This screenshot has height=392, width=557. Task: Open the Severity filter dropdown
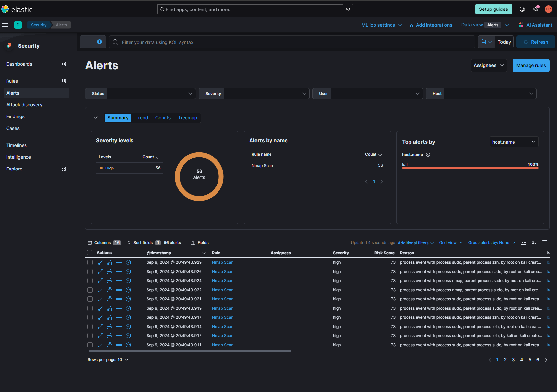pyautogui.click(x=254, y=94)
